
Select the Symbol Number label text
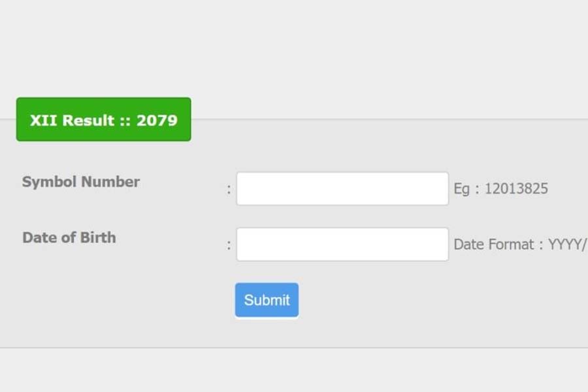(x=81, y=182)
